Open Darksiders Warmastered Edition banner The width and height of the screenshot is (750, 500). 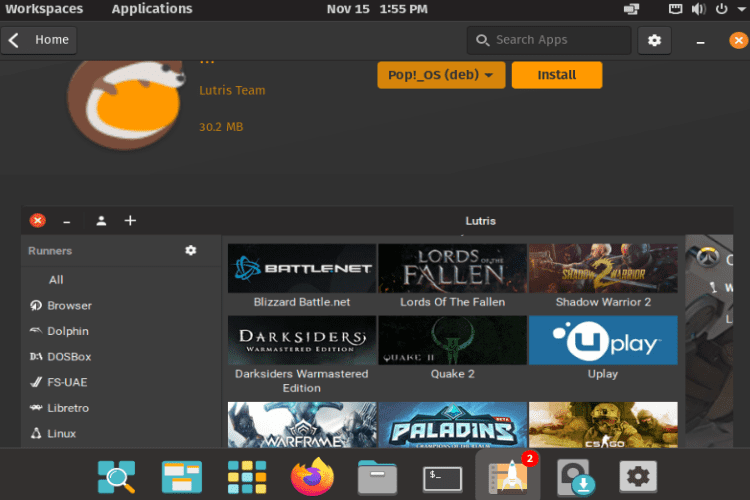point(302,340)
